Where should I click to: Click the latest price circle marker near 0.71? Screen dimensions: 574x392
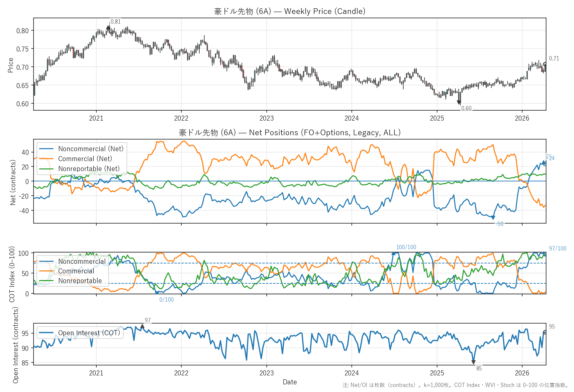pos(545,64)
